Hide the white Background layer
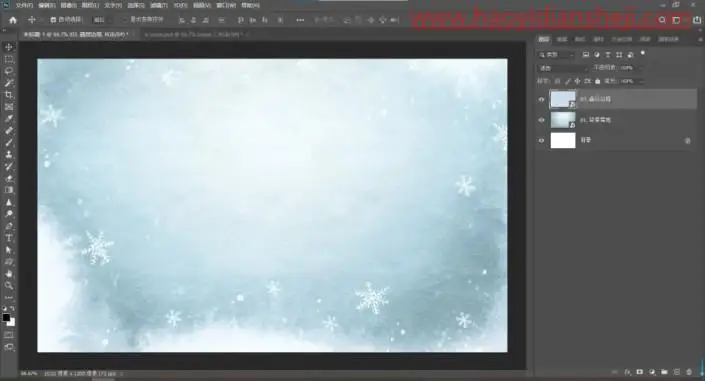 tap(541, 140)
